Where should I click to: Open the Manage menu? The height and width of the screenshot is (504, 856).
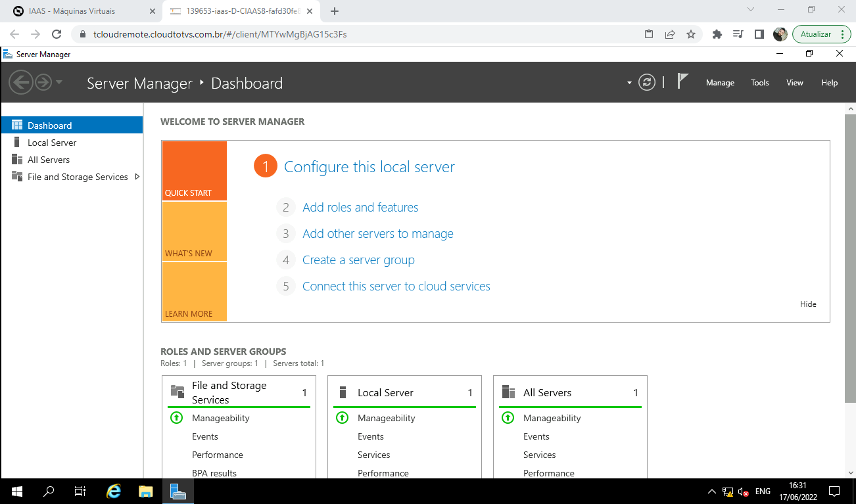pos(720,83)
